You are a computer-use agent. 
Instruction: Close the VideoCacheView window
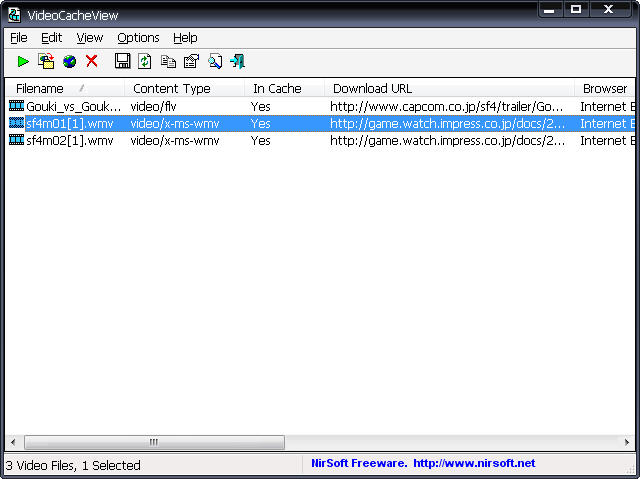(609, 10)
